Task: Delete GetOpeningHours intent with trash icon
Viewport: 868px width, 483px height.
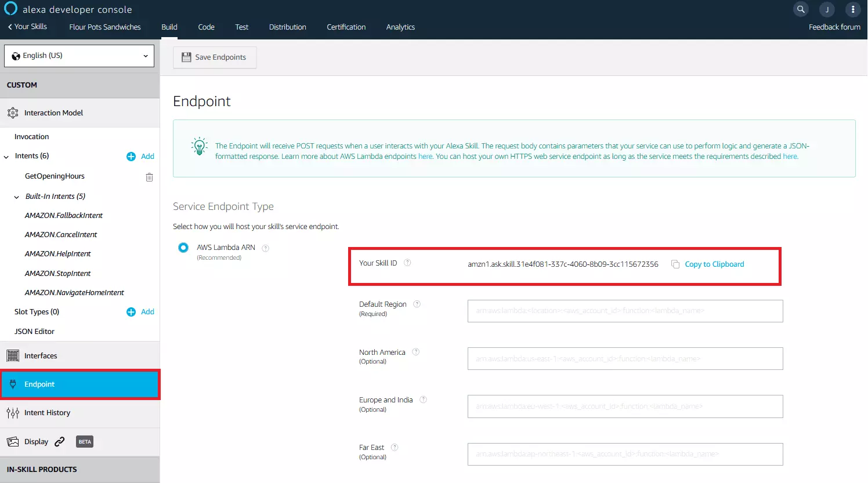Action: (x=149, y=177)
